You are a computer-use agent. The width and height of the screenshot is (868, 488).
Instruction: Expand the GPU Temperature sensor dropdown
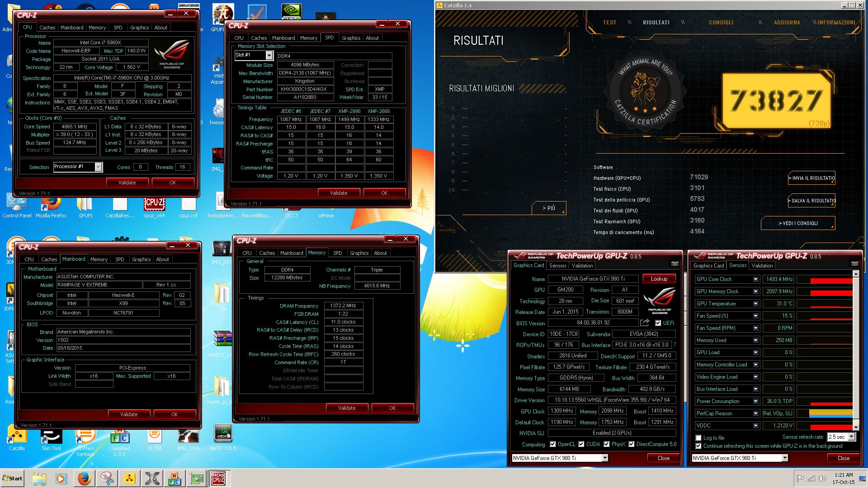pyautogui.click(x=755, y=304)
